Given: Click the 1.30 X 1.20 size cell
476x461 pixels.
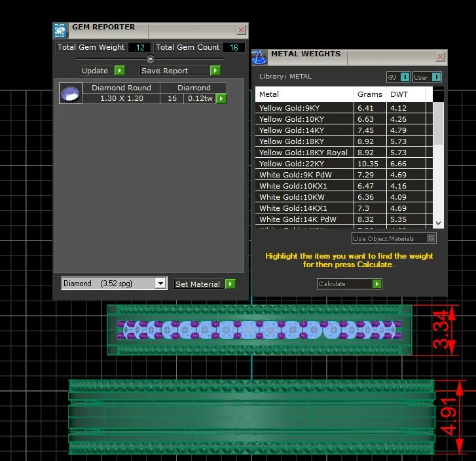Looking at the screenshot, I should click(x=121, y=98).
